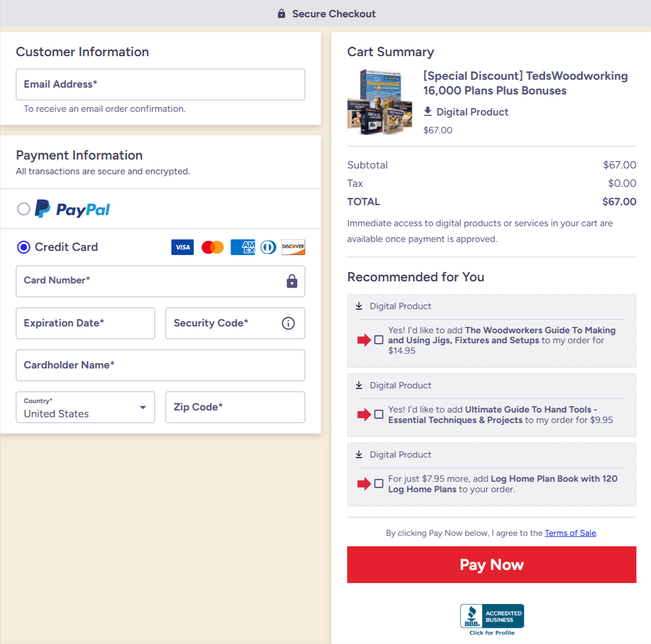Click the Visa card icon

coord(182,247)
